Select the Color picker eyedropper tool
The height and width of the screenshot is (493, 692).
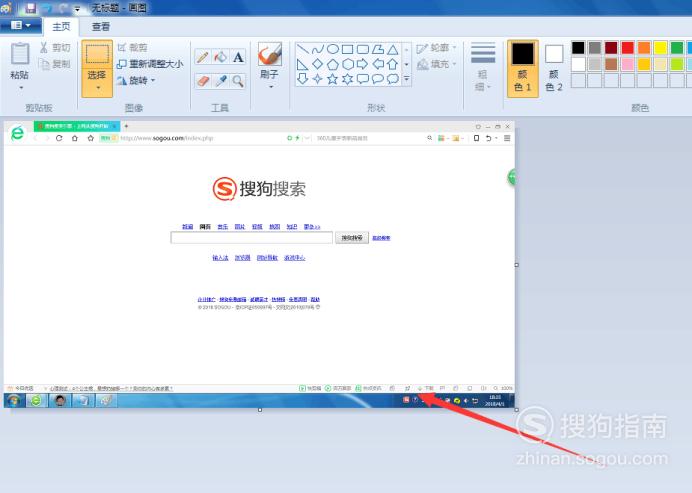point(221,81)
